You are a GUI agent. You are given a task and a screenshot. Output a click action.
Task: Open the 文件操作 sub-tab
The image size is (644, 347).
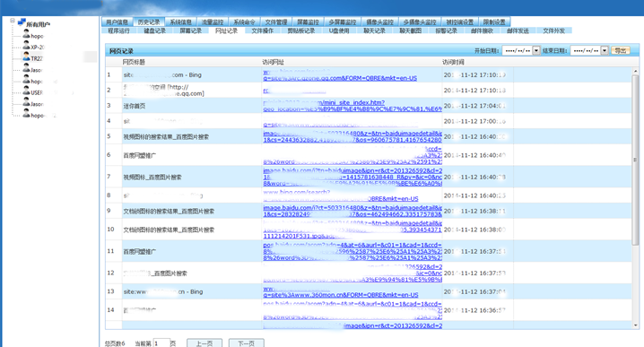click(263, 30)
